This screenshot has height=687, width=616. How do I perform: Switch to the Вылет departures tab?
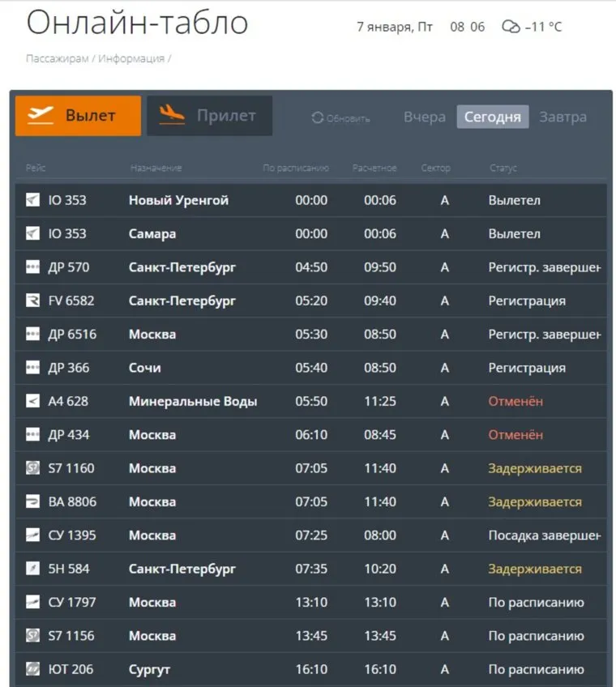tap(78, 116)
